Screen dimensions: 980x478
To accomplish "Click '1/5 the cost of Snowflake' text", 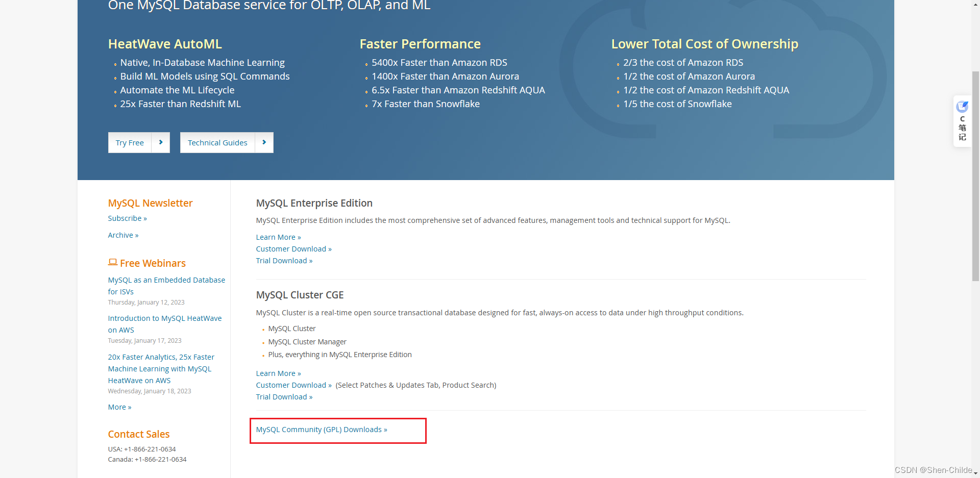I will (677, 104).
